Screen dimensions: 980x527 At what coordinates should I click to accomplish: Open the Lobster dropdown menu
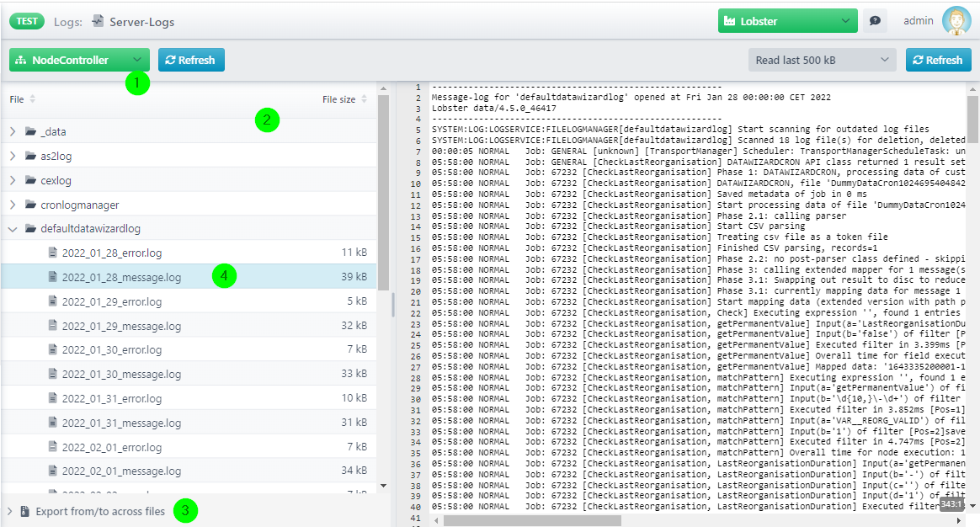[787, 21]
